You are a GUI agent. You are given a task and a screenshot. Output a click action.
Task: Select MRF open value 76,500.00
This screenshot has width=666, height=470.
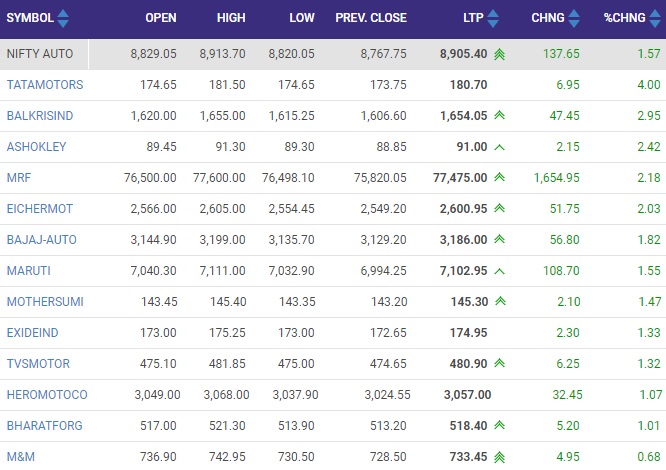tap(150, 177)
